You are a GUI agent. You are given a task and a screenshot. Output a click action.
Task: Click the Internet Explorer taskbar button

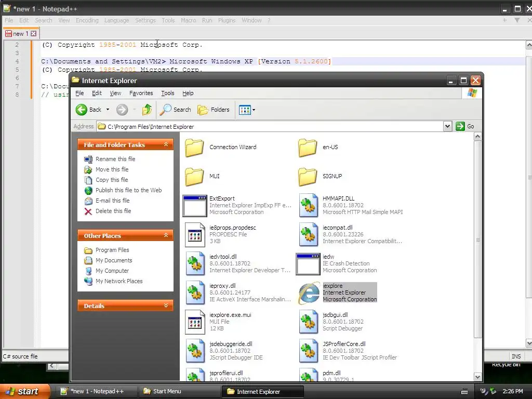[x=262, y=392]
